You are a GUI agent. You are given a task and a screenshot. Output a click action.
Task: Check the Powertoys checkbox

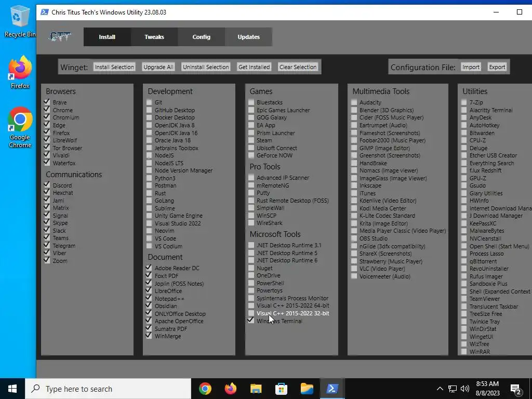pyautogui.click(x=251, y=290)
